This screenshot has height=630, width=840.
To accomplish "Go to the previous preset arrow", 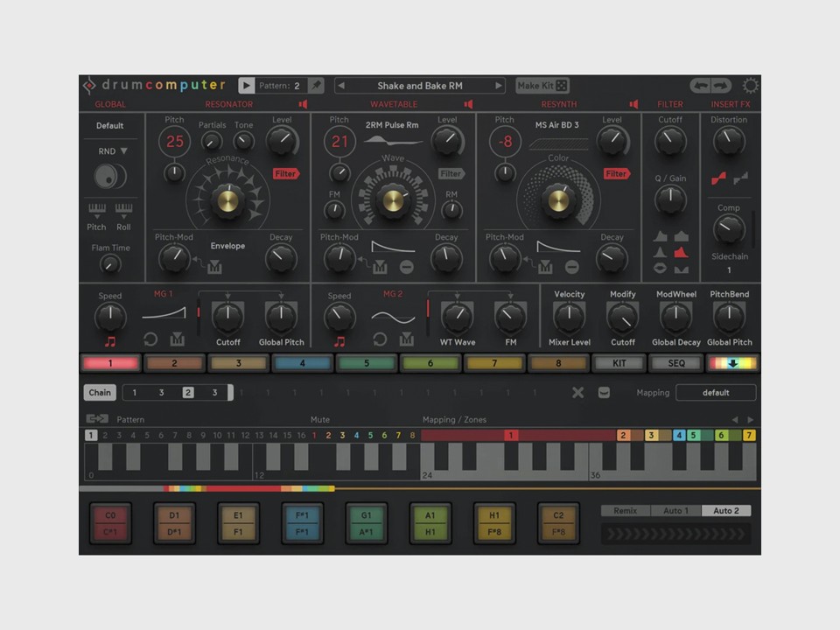I will (x=341, y=86).
